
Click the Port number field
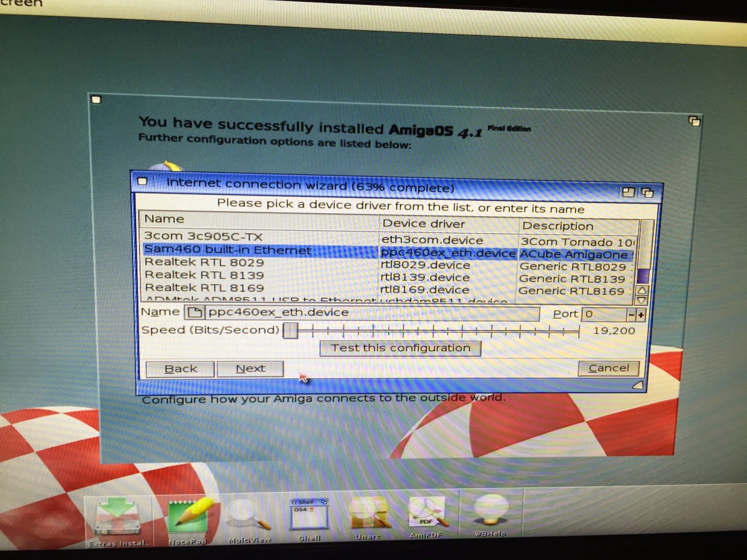coord(604,314)
